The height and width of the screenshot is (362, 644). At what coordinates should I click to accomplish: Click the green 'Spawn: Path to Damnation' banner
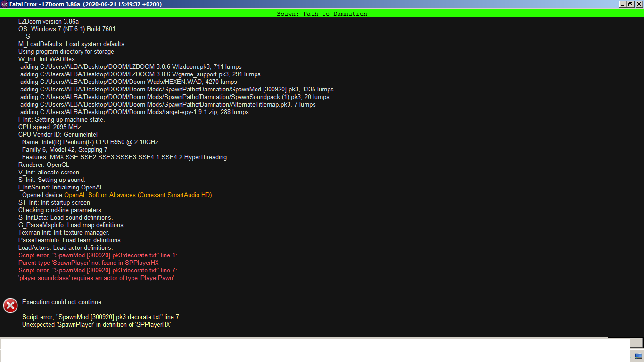[x=322, y=14]
